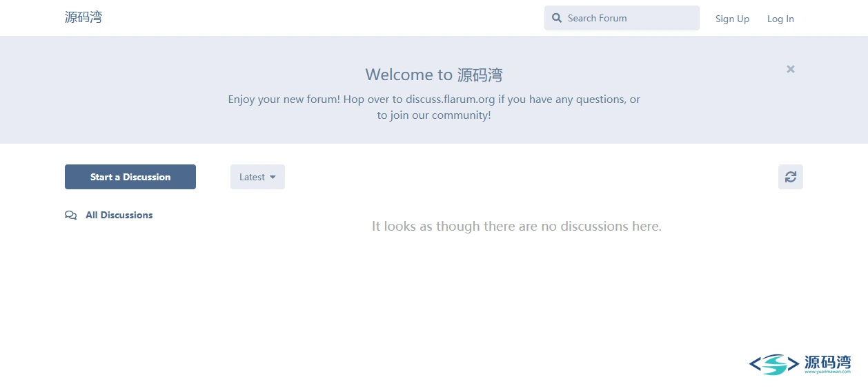Screen dimensions: 868x391
Task: Click the 源码湾 forum title in header
Action: point(83,18)
